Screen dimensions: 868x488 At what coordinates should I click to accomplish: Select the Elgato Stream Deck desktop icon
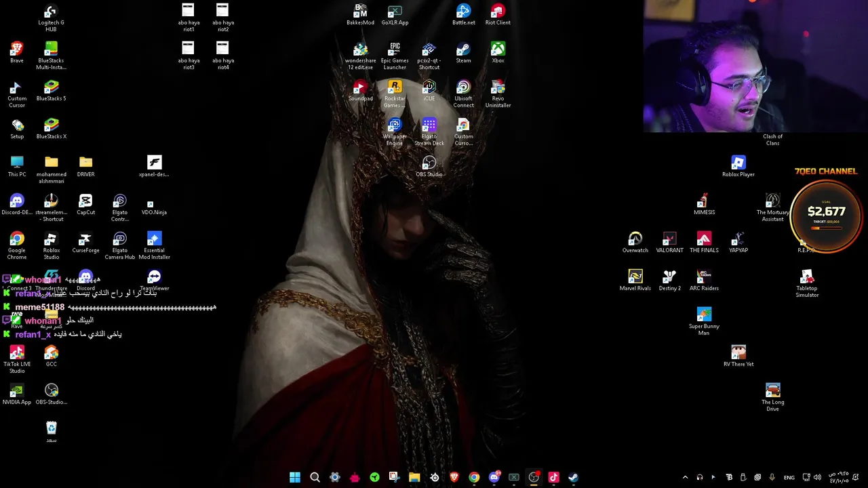tap(429, 131)
